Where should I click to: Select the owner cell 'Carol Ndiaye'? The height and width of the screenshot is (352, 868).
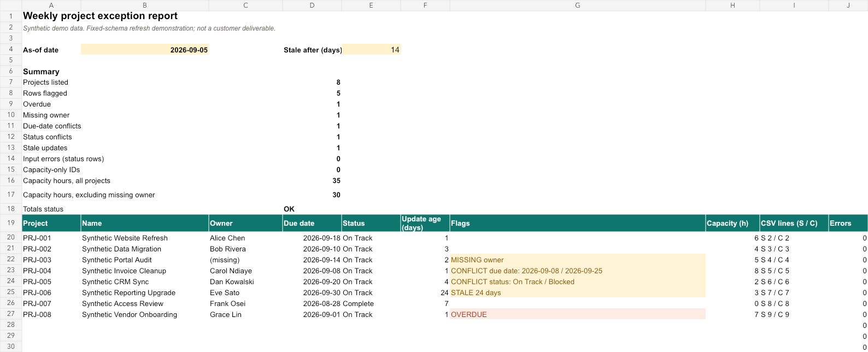coord(245,271)
